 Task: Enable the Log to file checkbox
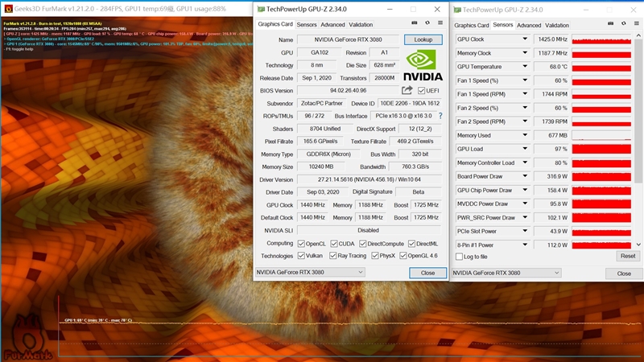tap(459, 257)
